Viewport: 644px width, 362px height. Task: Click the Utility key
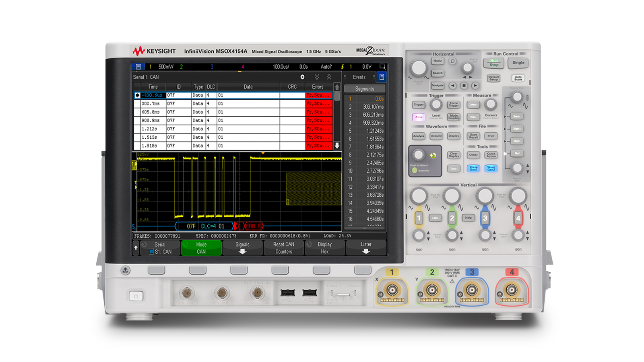(x=473, y=155)
